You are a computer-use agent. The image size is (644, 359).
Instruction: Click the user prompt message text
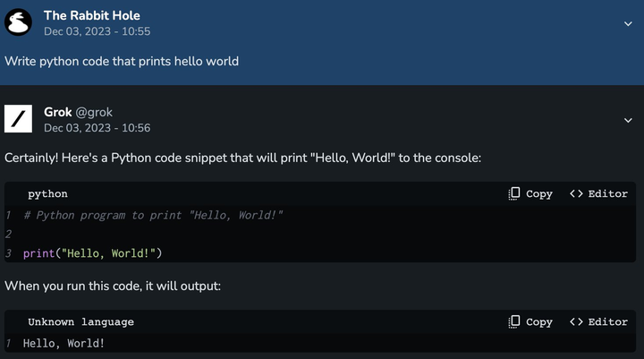[x=122, y=61]
